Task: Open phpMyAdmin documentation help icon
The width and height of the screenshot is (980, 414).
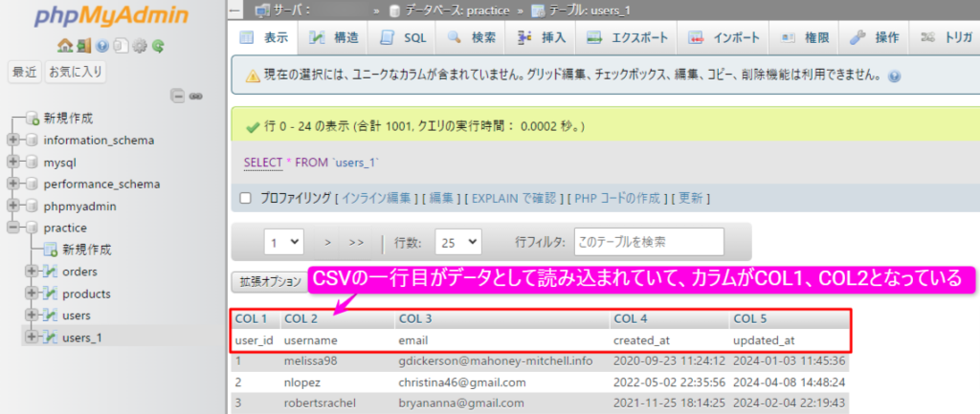Action: pyautogui.click(x=102, y=45)
